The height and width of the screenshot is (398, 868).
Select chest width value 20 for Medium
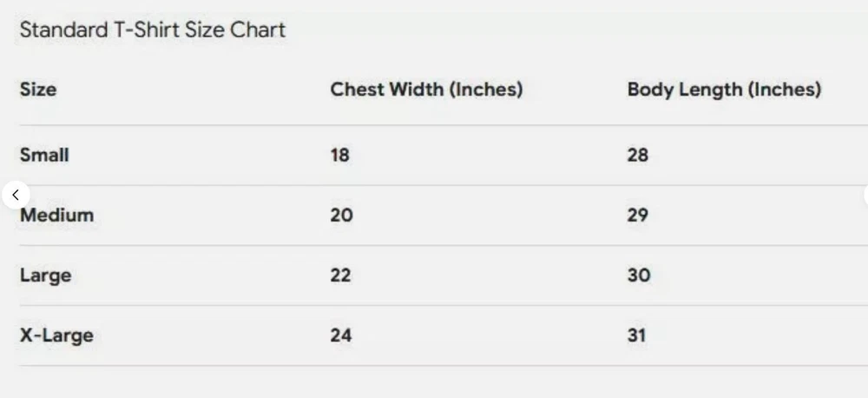(x=341, y=216)
